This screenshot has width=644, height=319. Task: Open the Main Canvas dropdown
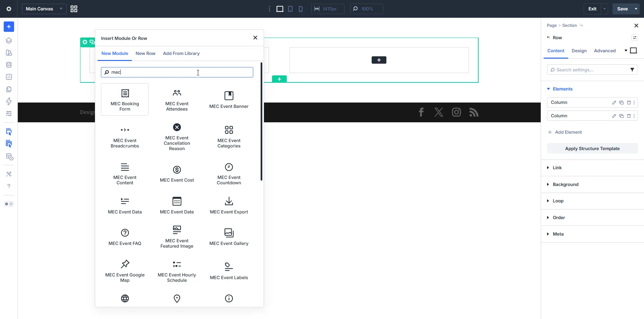tap(44, 9)
